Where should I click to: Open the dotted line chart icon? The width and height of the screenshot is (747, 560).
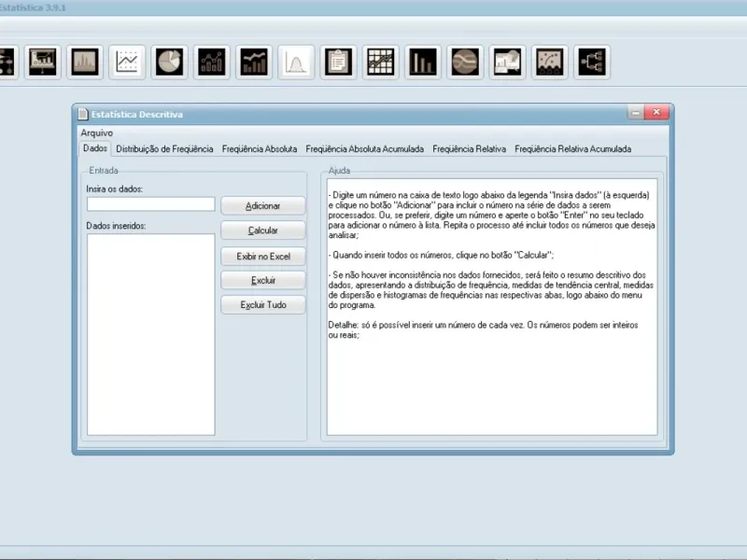pyautogui.click(x=127, y=62)
